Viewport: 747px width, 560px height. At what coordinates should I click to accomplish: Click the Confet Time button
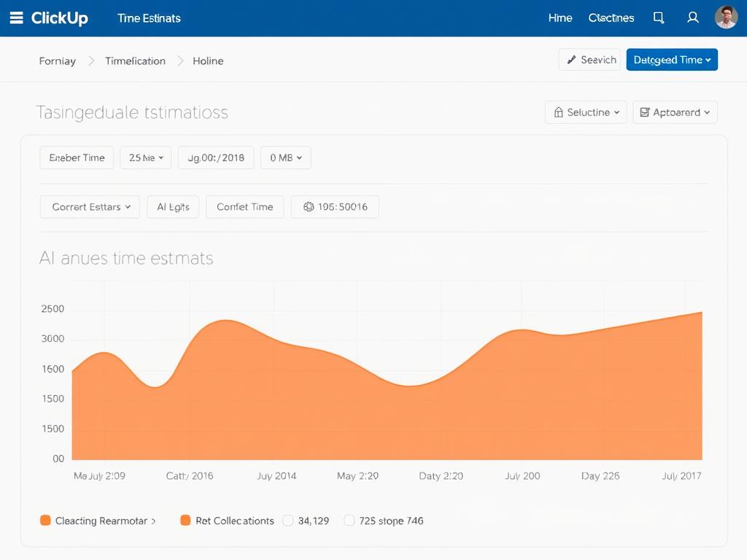[x=244, y=207]
